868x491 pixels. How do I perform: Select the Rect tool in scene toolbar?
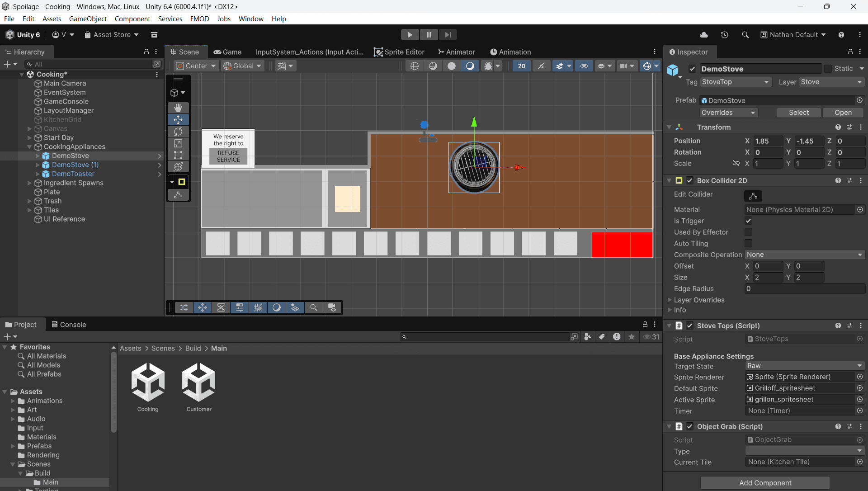(178, 155)
